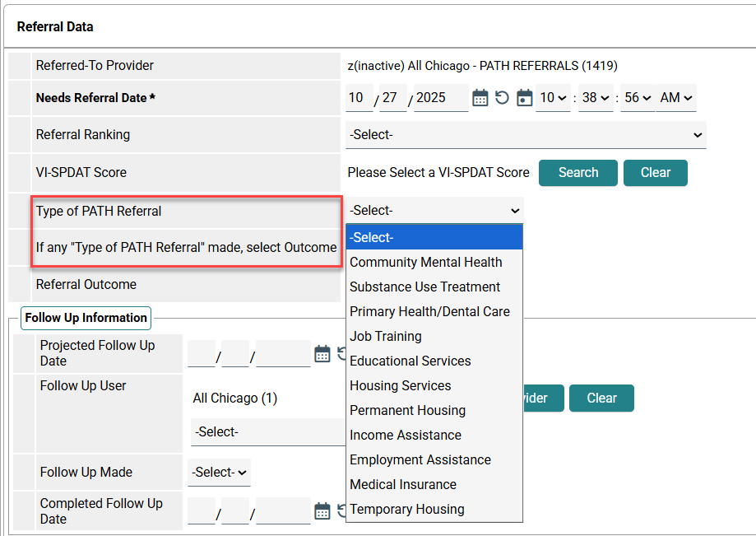Select Substance Use Treatment from list
The height and width of the screenshot is (536, 756).
click(x=424, y=287)
